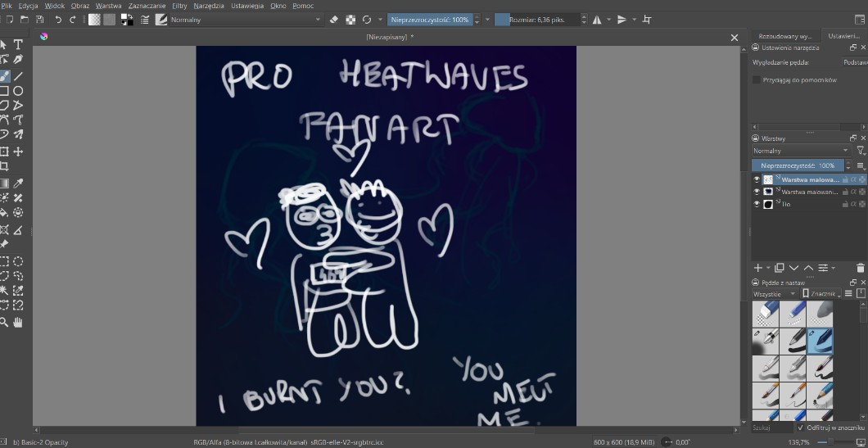868x448 pixels.
Task: Delete the layer with the trash icon
Action: (860, 268)
